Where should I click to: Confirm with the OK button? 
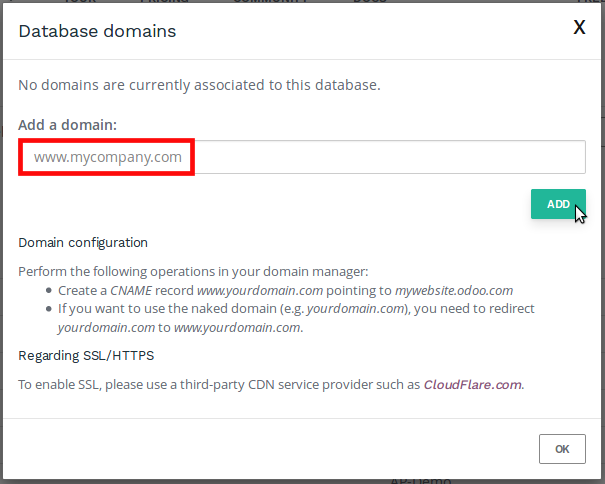[562, 449]
